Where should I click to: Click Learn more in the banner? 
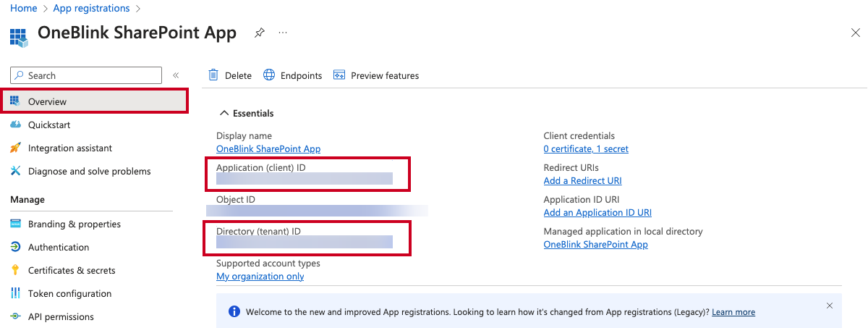tap(733, 312)
